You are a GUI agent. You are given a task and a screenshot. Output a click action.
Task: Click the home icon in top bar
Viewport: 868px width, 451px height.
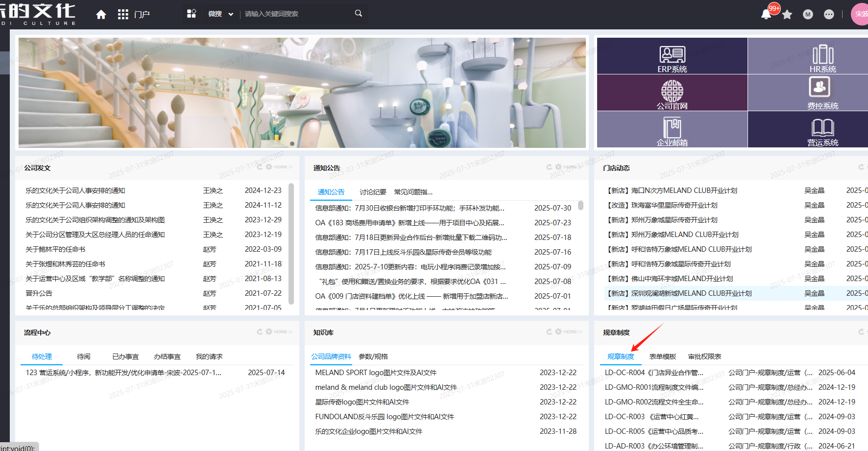(101, 14)
